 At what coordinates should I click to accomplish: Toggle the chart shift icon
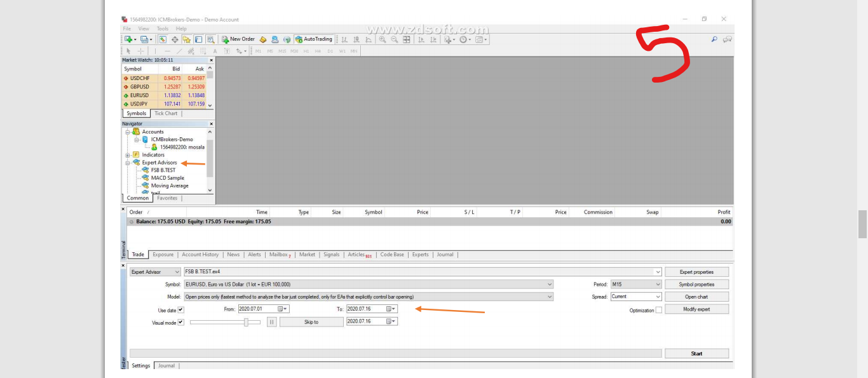[x=433, y=39]
